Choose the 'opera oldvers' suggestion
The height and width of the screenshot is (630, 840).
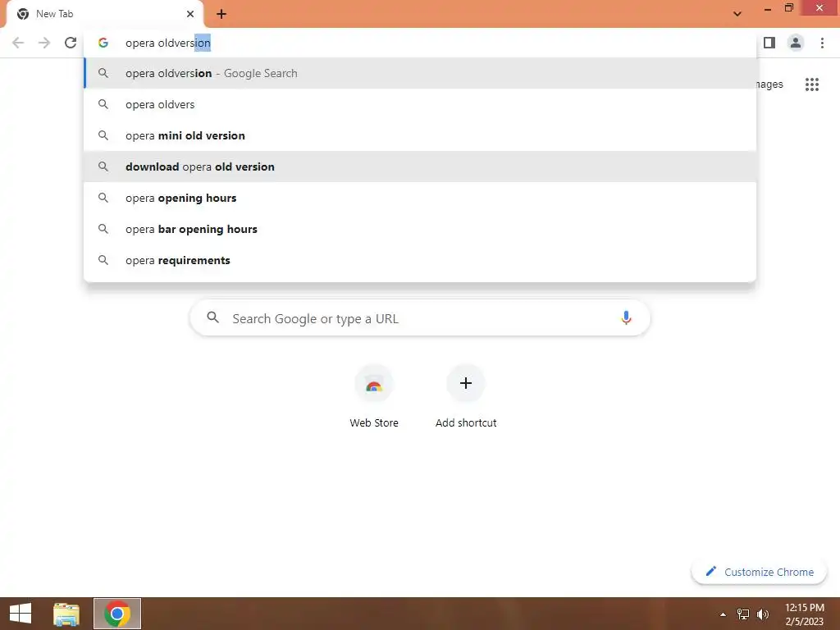click(420, 104)
